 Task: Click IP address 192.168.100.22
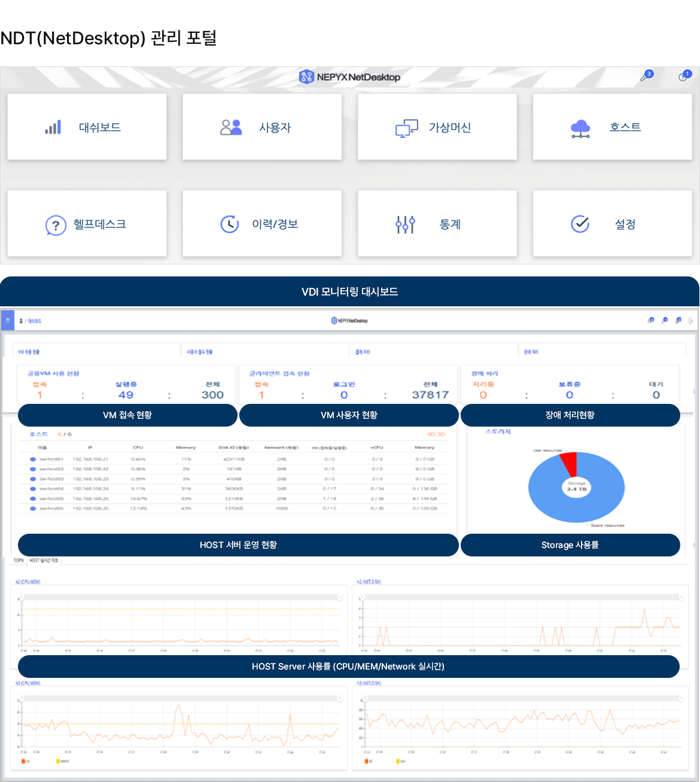pyautogui.click(x=90, y=469)
